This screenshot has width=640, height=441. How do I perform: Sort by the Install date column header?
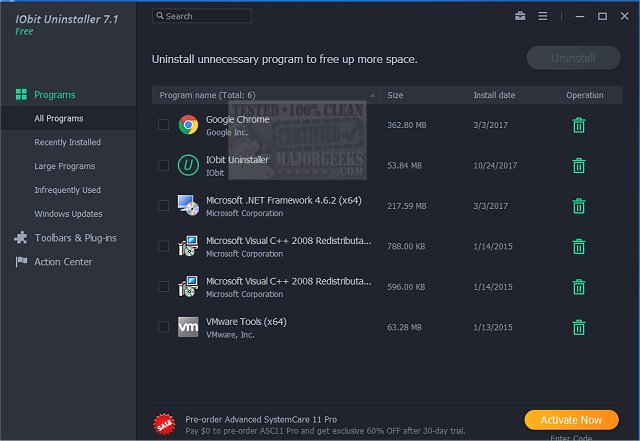[512, 95]
